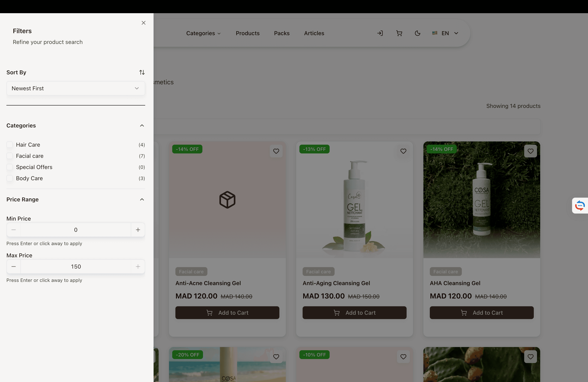The height and width of the screenshot is (382, 588).
Task: Increase the Max Price value
Action: pos(138,267)
